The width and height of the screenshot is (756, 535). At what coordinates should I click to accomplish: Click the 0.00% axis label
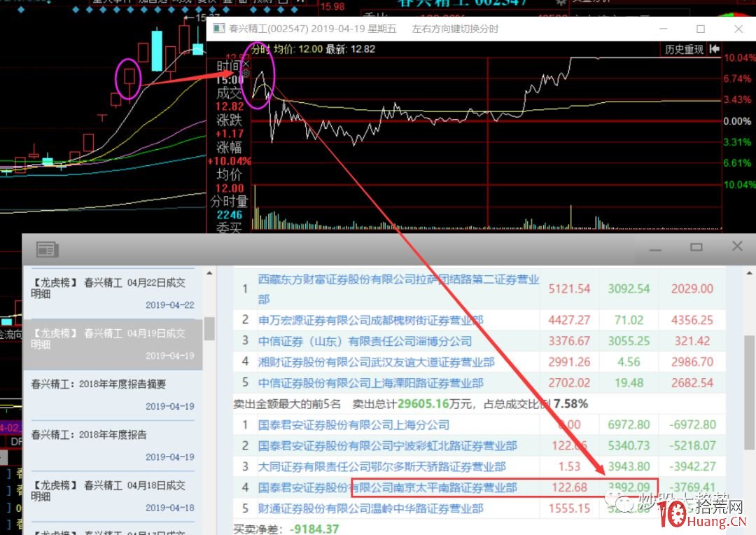[737, 121]
